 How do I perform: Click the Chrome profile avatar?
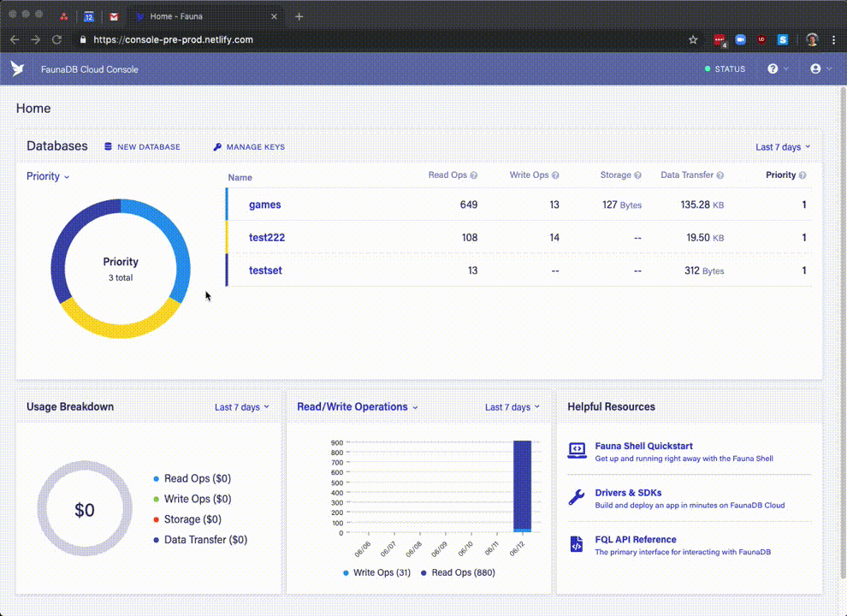[812, 39]
